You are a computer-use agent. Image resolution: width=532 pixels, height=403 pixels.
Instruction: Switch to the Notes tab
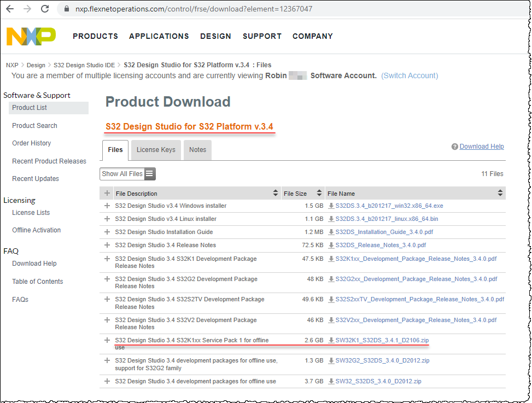pos(197,150)
